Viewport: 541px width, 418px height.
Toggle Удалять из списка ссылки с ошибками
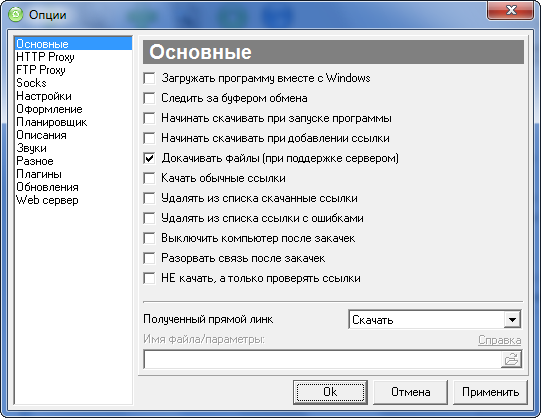click(x=149, y=218)
